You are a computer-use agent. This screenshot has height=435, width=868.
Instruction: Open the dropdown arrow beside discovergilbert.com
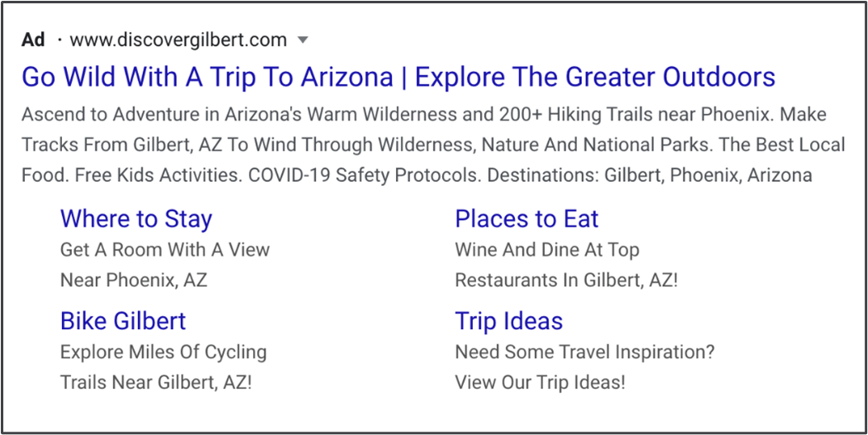coord(303,41)
